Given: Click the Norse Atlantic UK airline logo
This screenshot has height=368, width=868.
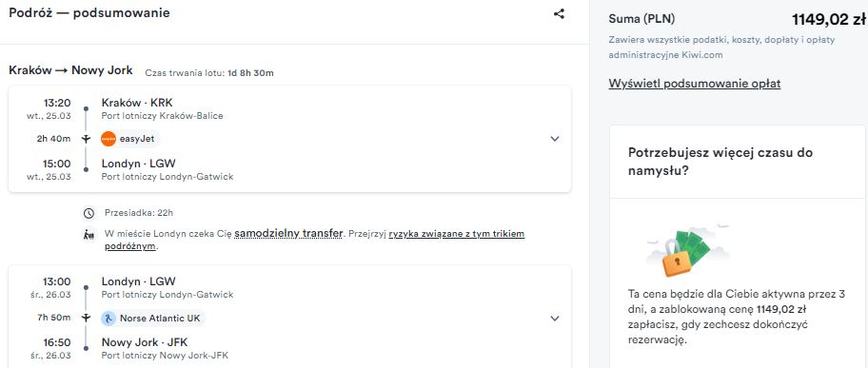Looking at the screenshot, I should (108, 319).
